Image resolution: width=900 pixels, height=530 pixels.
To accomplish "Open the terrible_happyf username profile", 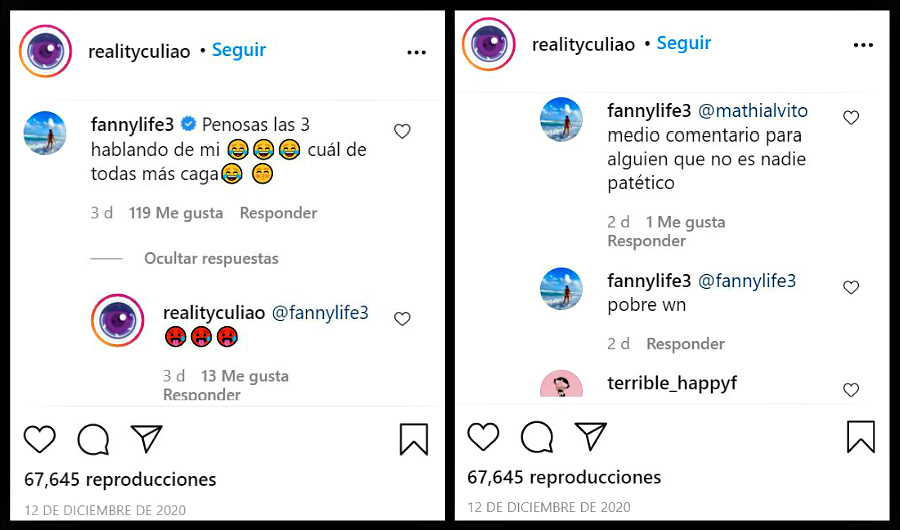I will (x=672, y=383).
